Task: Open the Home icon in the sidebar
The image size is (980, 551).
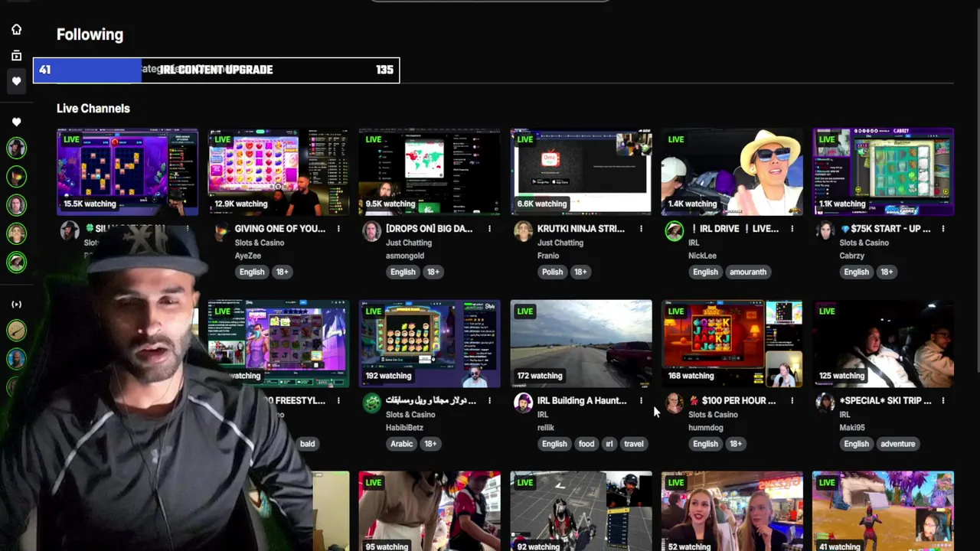Action: click(x=16, y=29)
